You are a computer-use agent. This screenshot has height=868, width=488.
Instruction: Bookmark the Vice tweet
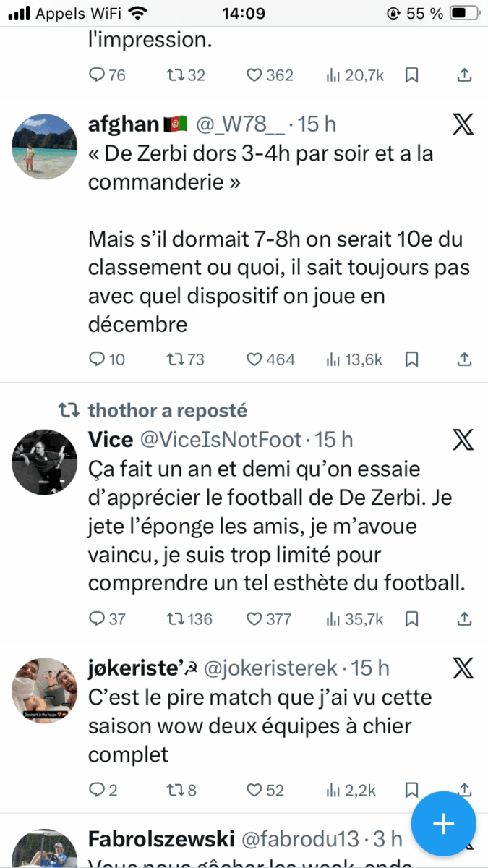click(411, 618)
